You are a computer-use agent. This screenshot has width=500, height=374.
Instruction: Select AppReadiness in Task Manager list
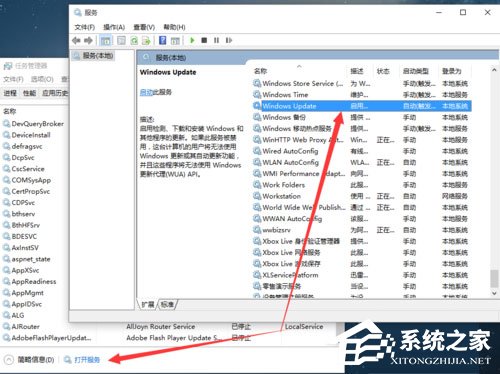pyautogui.click(x=34, y=282)
